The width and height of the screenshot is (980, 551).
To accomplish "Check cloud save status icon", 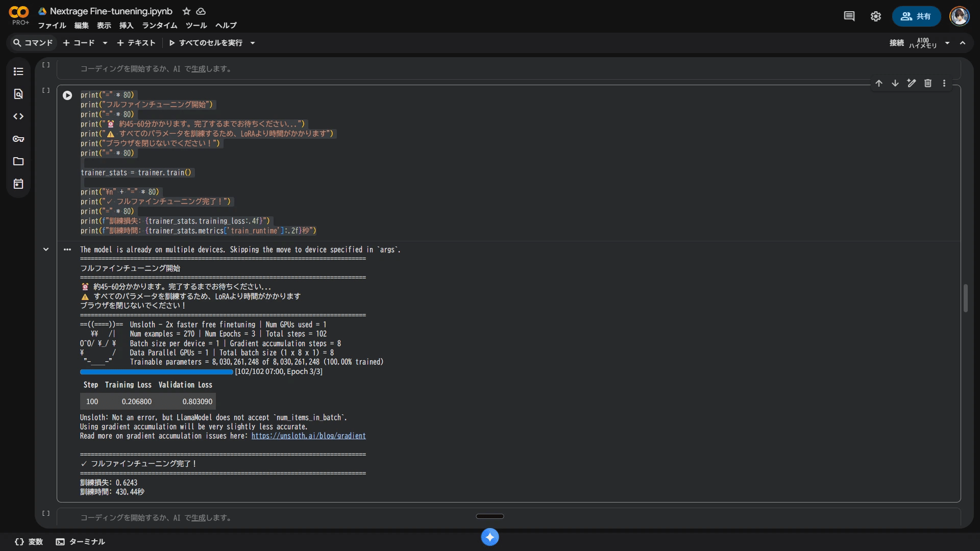I will click(x=201, y=11).
